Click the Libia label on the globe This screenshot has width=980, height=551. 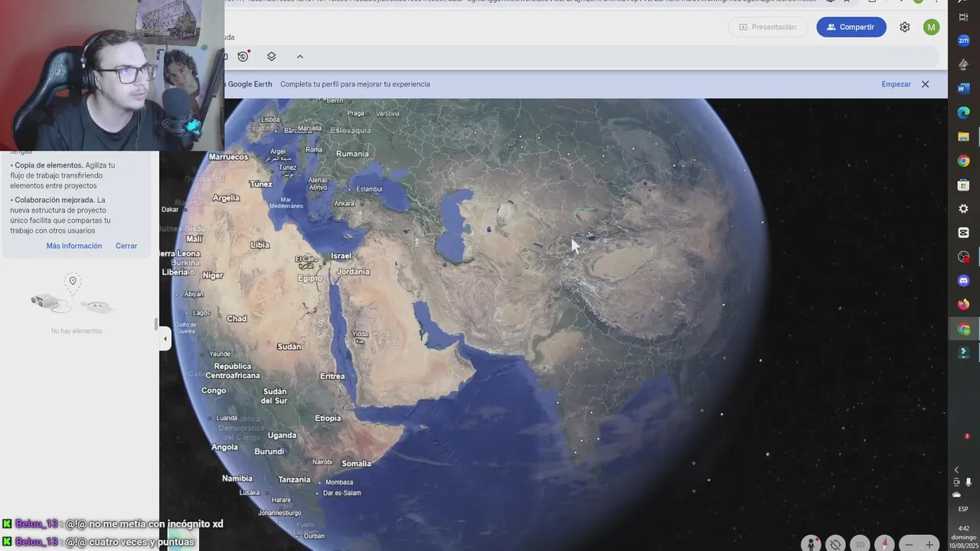tap(260, 245)
